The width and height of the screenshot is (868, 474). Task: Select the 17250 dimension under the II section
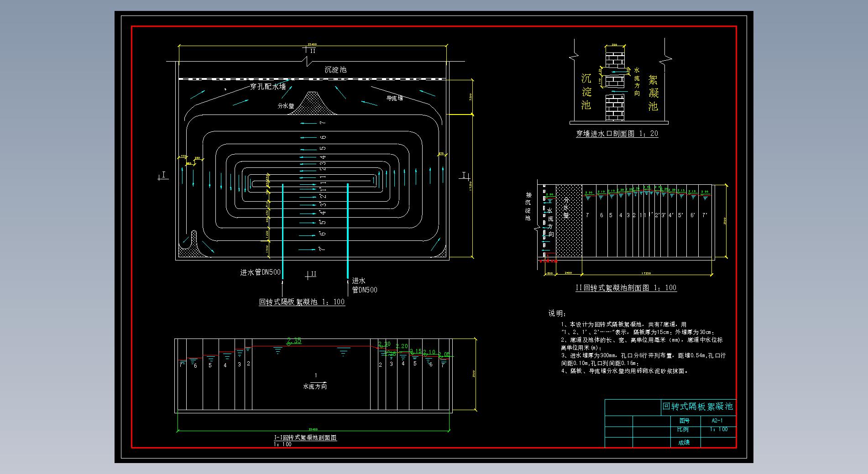pyautogui.click(x=646, y=273)
